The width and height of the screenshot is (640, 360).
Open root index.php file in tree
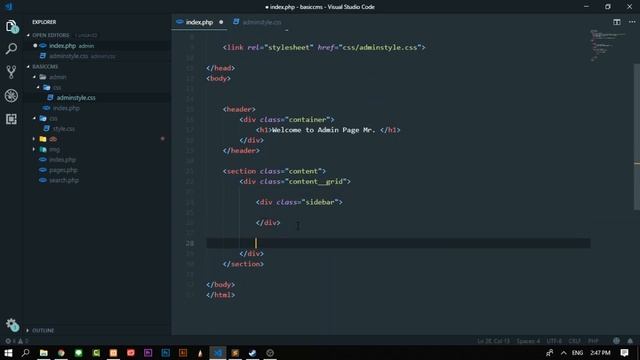point(98,160)
